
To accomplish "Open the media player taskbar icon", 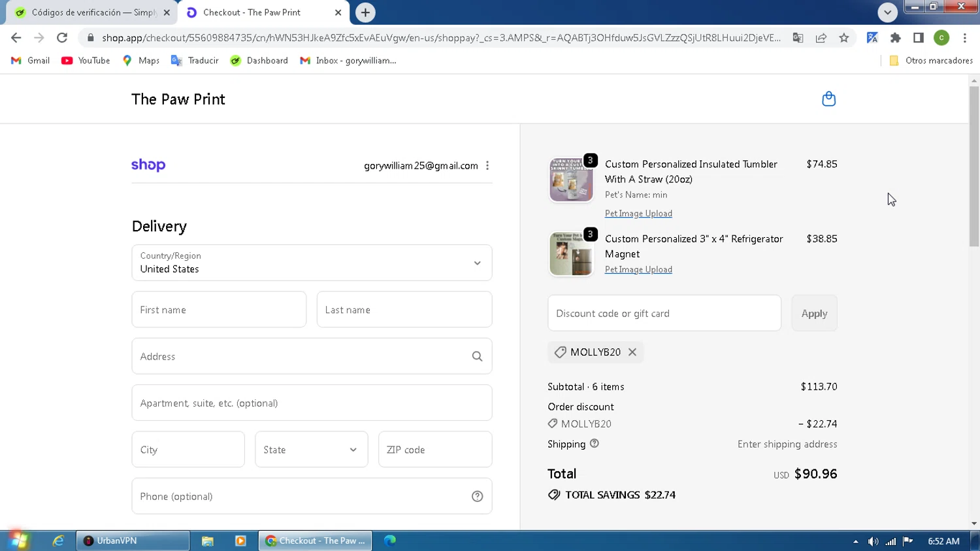I will coord(240,541).
